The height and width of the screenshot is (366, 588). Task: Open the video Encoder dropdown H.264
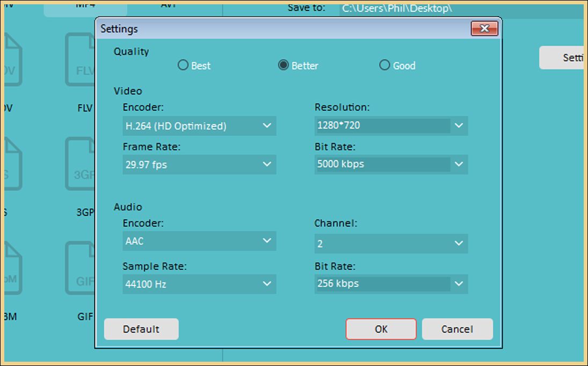(x=199, y=126)
